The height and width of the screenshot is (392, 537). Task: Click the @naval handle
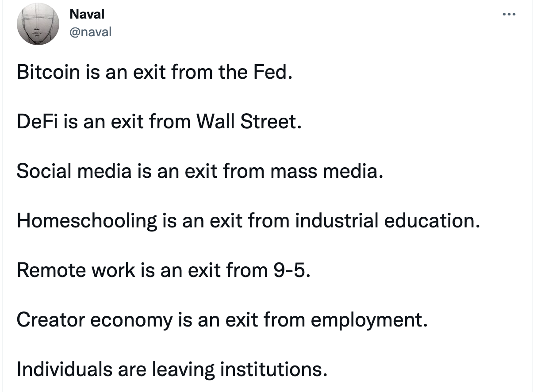91,31
